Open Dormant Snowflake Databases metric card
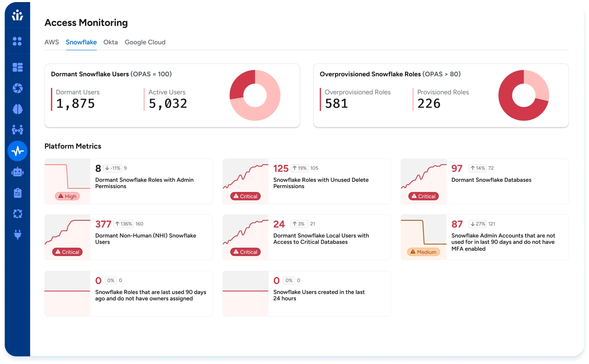The width and height of the screenshot is (589, 364). pos(491,180)
